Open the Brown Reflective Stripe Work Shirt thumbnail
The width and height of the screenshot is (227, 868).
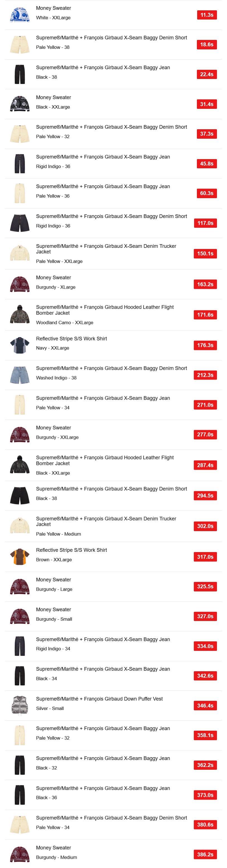coord(20,557)
